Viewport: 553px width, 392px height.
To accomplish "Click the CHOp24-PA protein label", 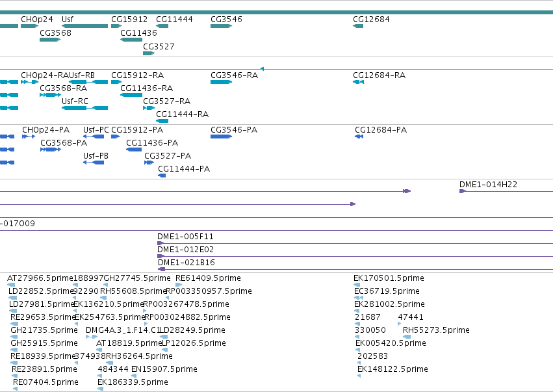I will [46, 130].
